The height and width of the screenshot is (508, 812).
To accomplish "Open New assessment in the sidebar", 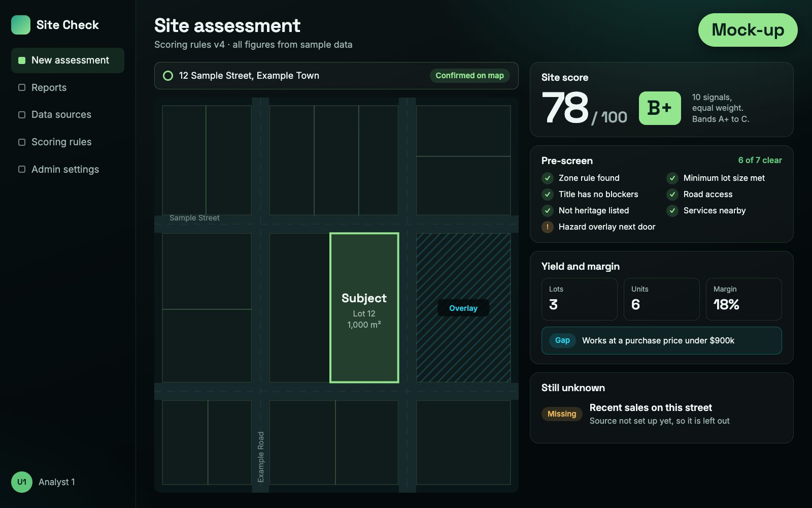I will [67, 60].
